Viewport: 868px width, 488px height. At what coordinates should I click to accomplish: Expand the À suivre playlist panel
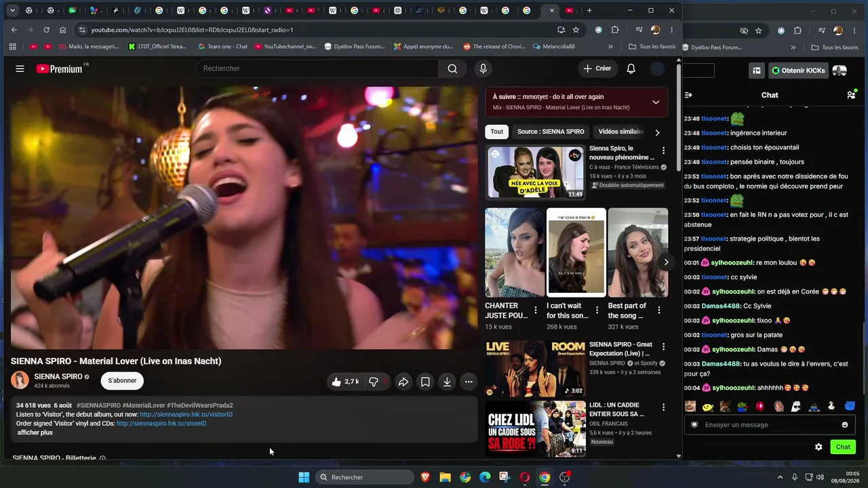click(656, 102)
